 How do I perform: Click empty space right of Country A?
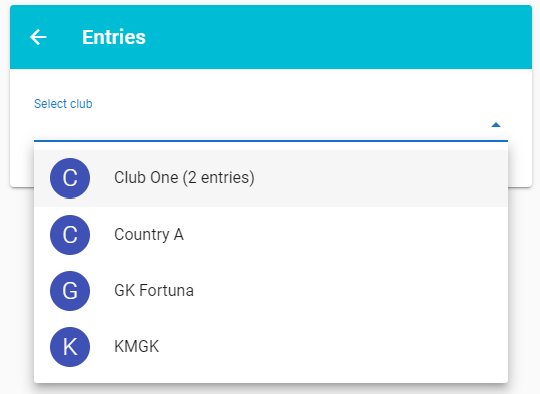[x=344, y=235]
